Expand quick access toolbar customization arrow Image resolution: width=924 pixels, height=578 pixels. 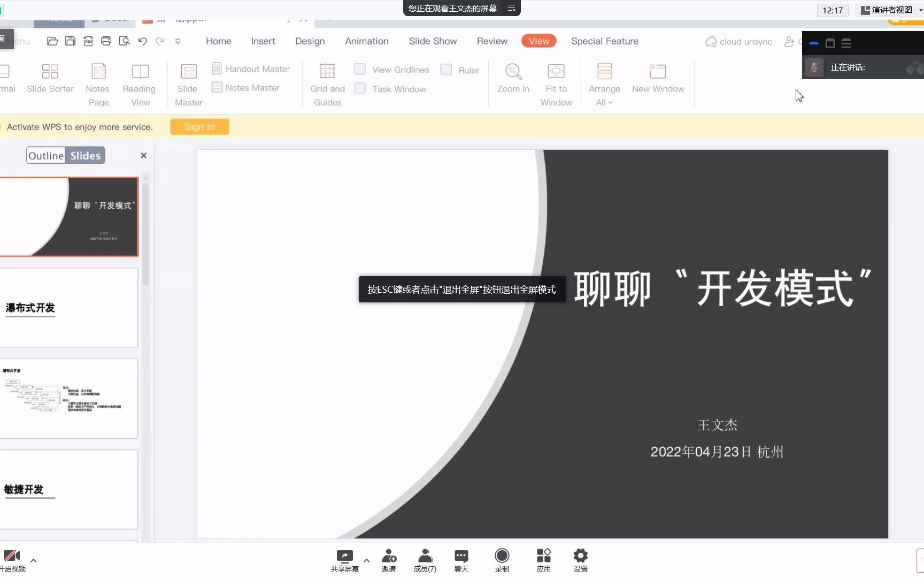tap(178, 41)
